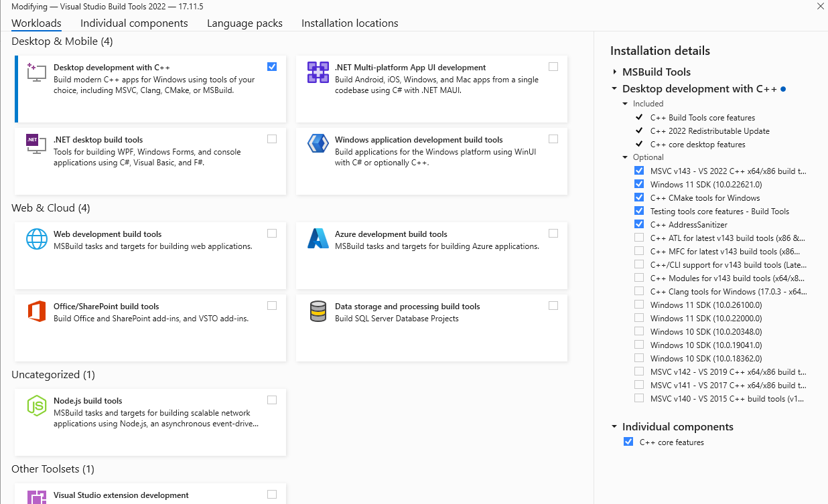Screen dimensions: 828x504
Task: Click the Windows application development icon
Action: [x=318, y=144]
